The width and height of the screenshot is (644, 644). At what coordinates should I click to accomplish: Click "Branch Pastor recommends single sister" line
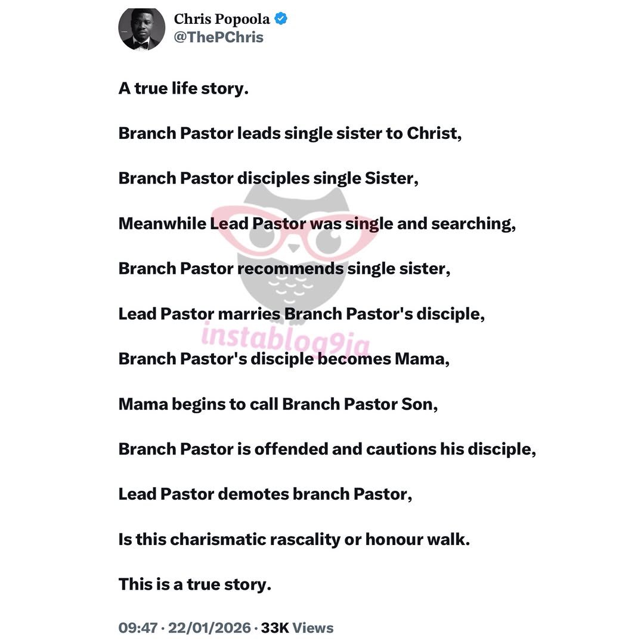point(284,268)
